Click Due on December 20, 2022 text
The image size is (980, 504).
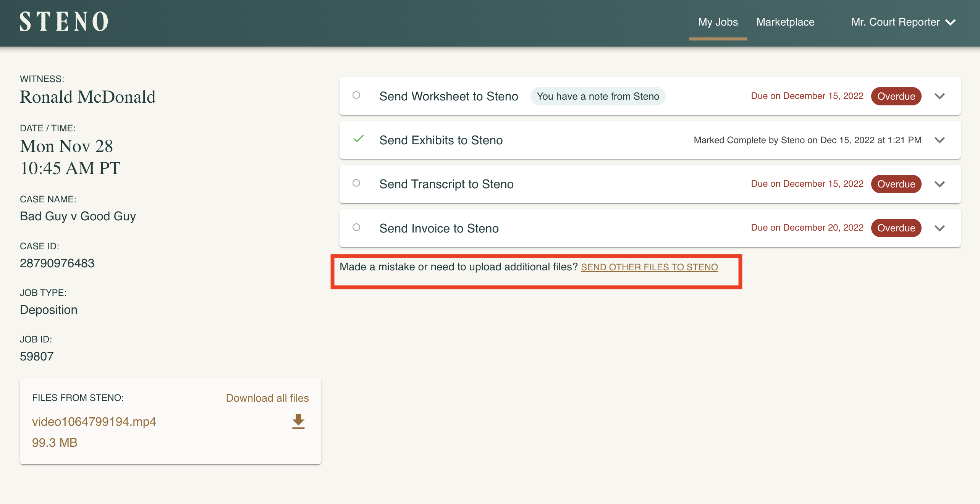807,228
